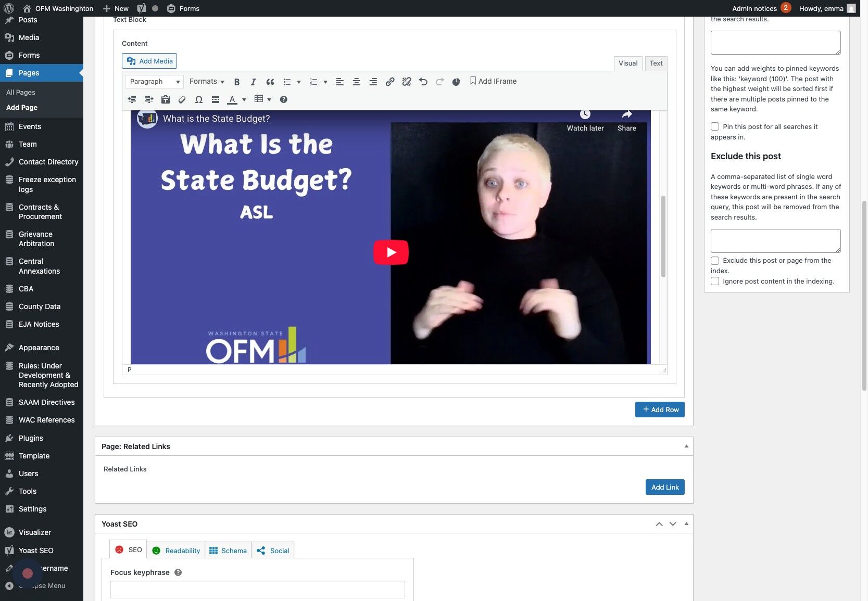Screen dimensions: 868x601
Task: Move the Yoast SEO panel down
Action: (x=673, y=524)
